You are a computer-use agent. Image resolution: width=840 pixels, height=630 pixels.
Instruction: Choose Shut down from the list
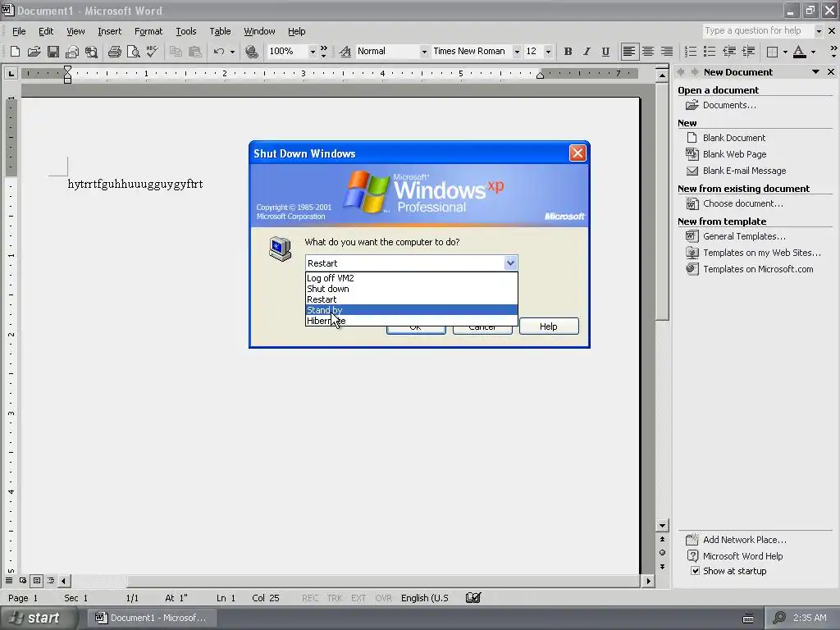click(x=412, y=289)
